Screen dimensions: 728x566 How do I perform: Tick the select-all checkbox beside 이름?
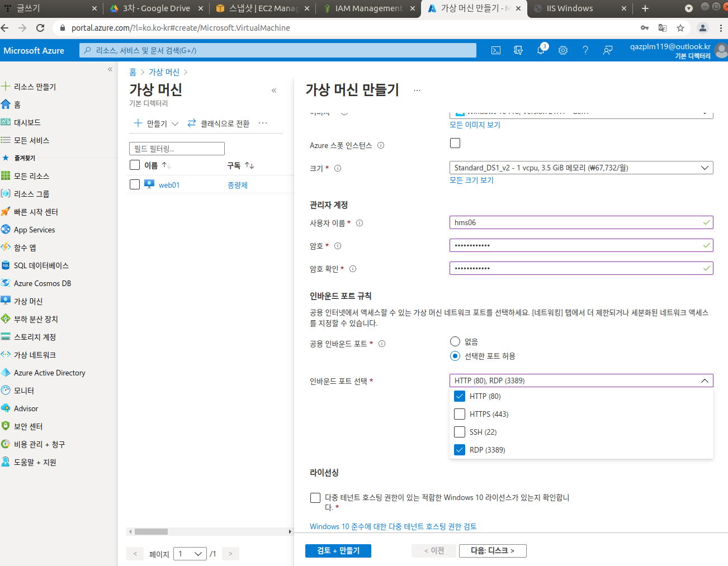click(135, 165)
